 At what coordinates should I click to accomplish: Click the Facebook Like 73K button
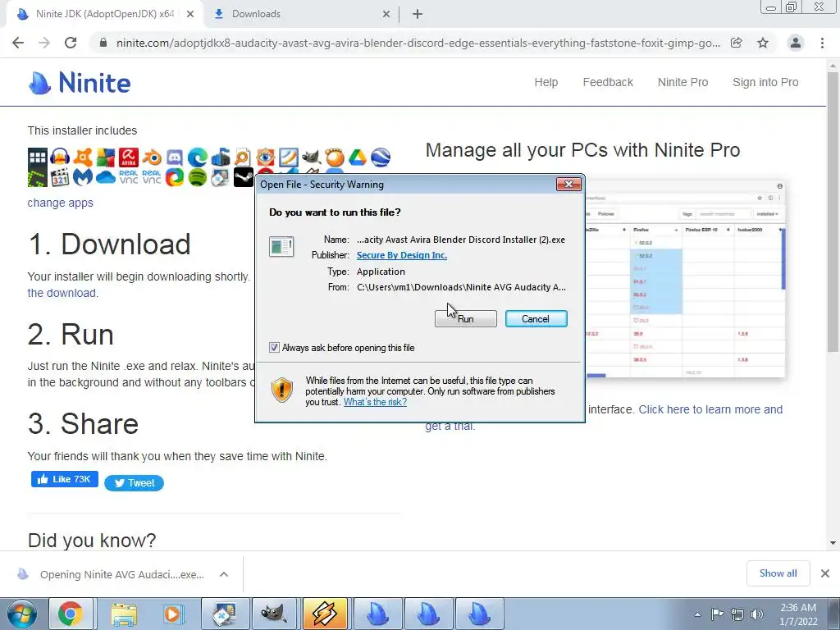pyautogui.click(x=64, y=479)
